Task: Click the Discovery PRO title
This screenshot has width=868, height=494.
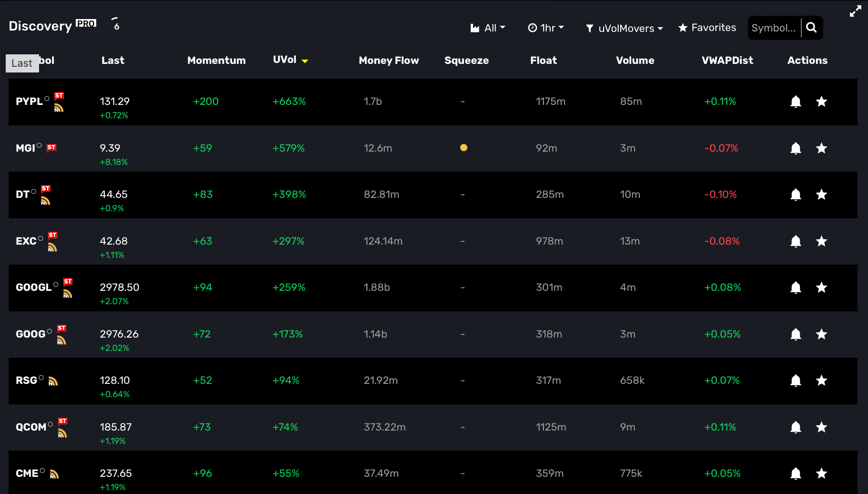Action: click(x=52, y=26)
